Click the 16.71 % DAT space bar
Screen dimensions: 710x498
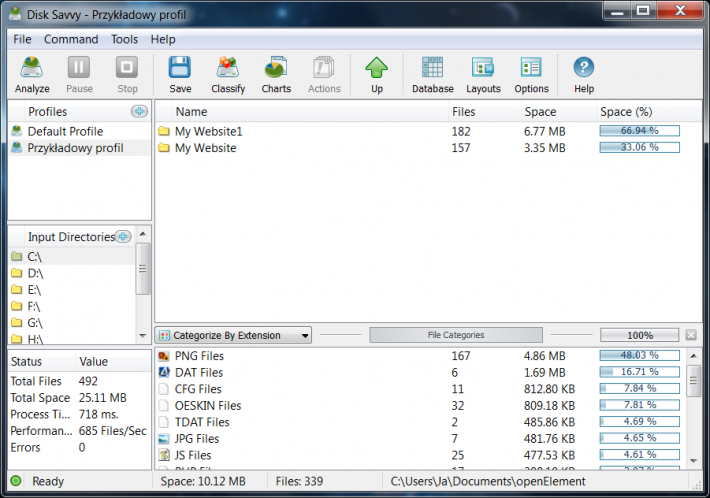tap(639, 372)
